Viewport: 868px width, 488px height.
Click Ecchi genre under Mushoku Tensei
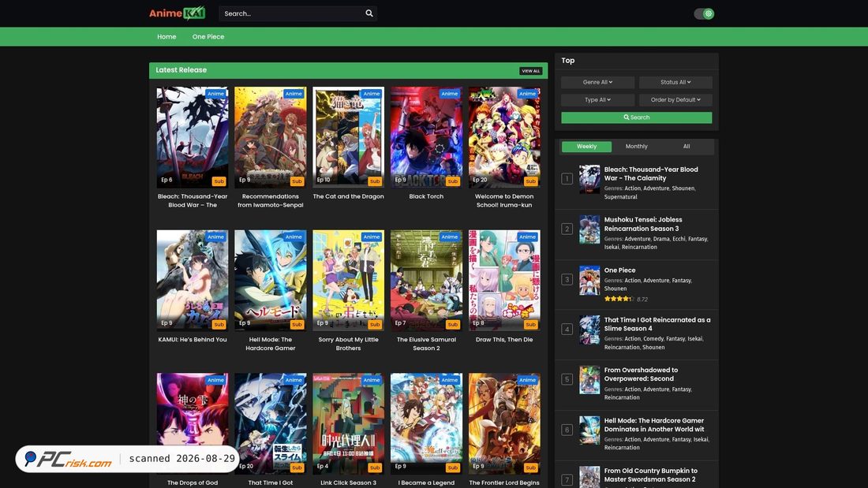click(679, 239)
